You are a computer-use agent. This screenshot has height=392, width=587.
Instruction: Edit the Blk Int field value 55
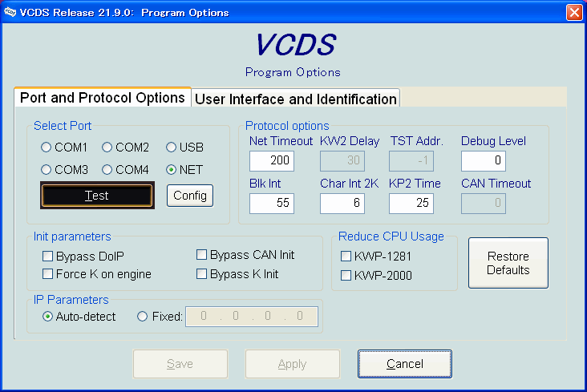272,204
